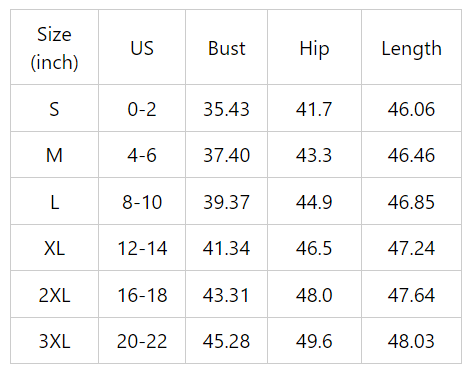Select the 2XL size cell
This screenshot has height=374, width=470.
(x=54, y=295)
